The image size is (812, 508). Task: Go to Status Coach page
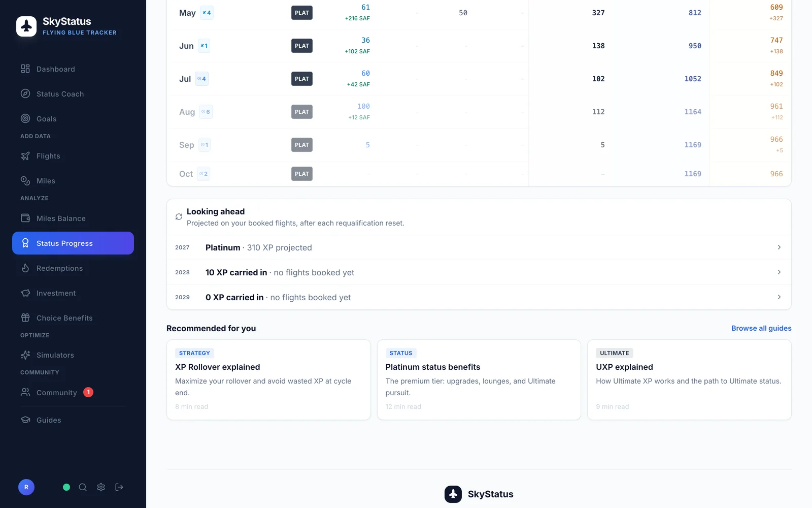coord(73,94)
